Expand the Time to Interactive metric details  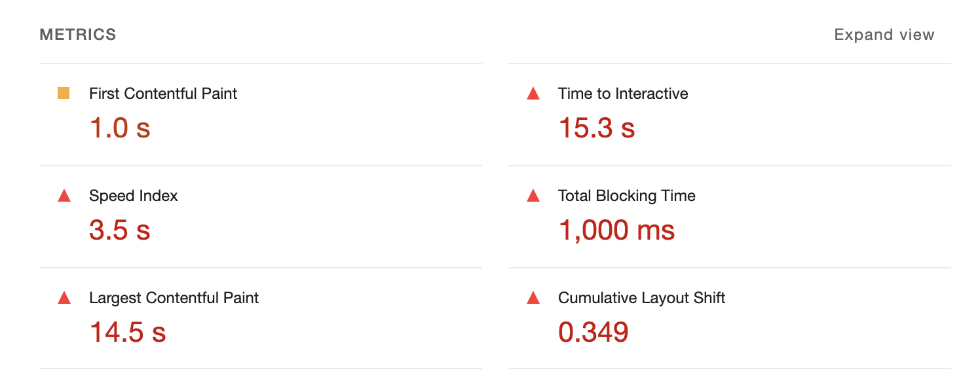(x=622, y=94)
